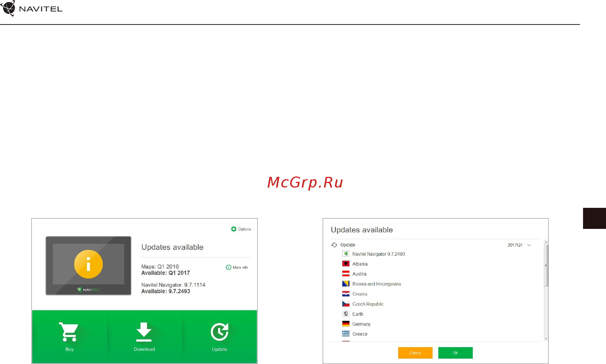The image size is (606, 364).
Task: Click the Download arrow button
Action: [x=144, y=337]
